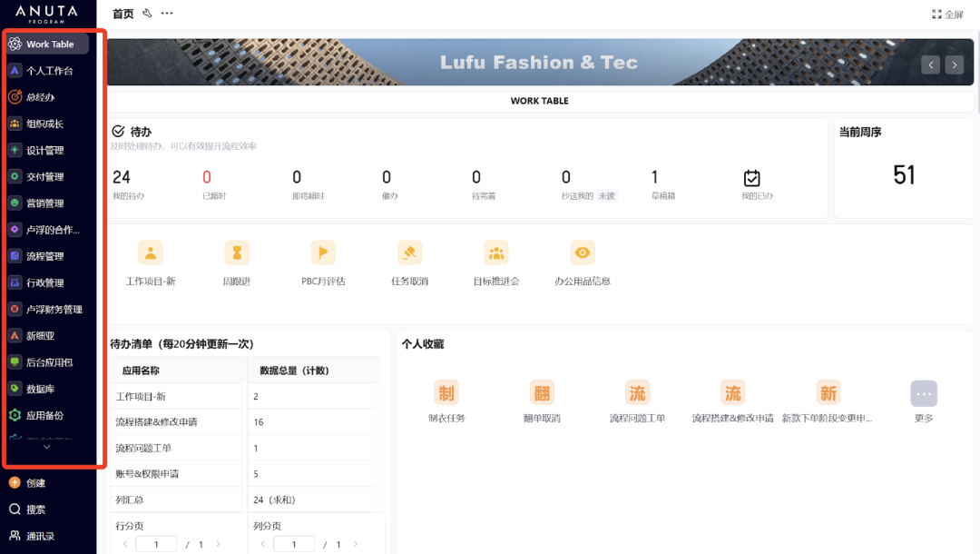Image resolution: width=980 pixels, height=554 pixels.
Task: Click the 24（求和）total cell
Action: pos(311,500)
